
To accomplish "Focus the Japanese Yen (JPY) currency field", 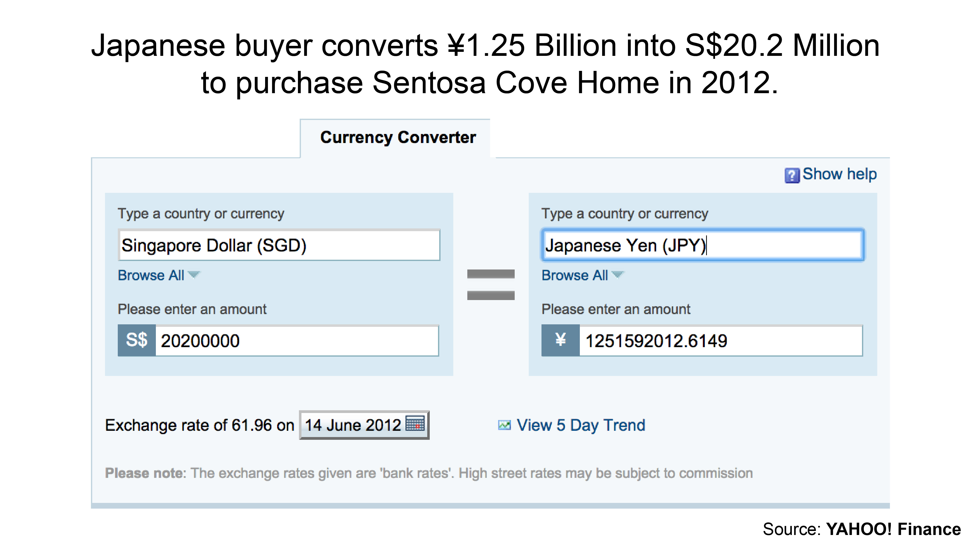I will click(703, 245).
